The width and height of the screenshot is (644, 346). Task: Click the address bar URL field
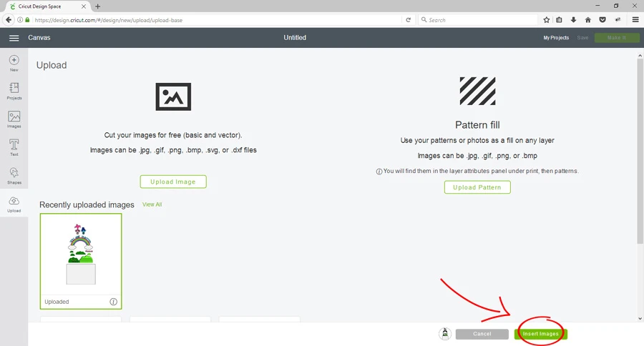tap(217, 20)
